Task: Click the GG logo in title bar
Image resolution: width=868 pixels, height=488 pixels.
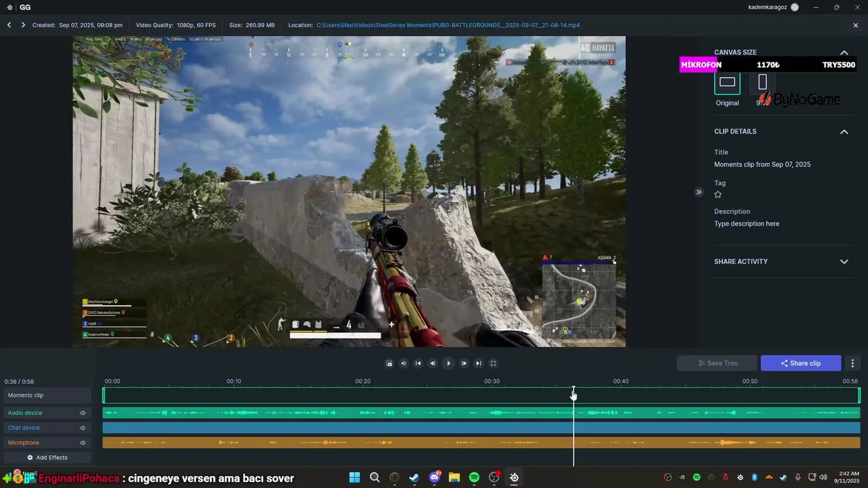Action: point(18,7)
